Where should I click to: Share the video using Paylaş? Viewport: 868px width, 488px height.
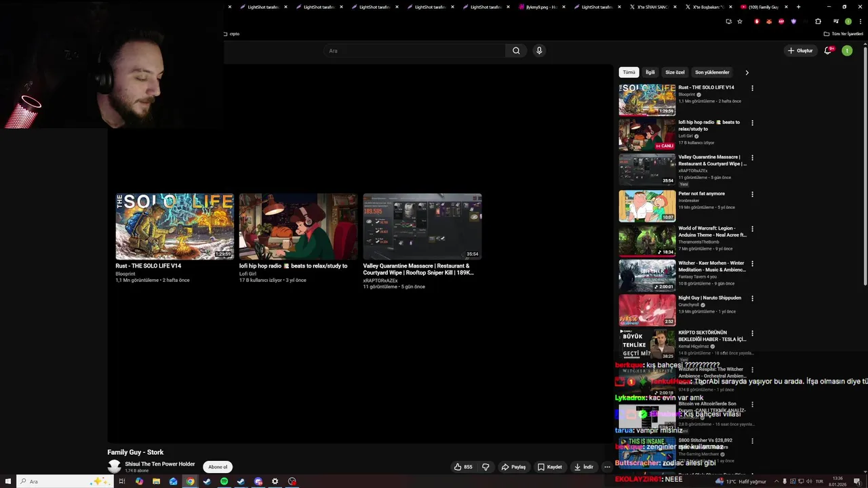pos(513,467)
